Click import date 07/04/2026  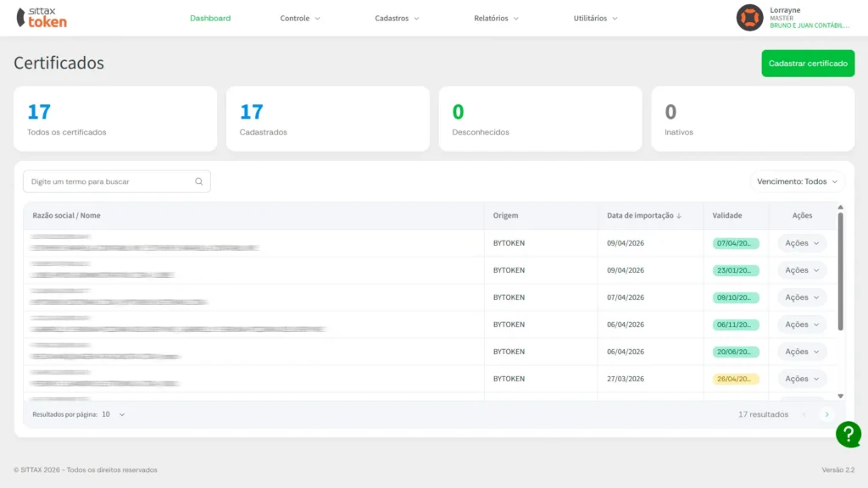[x=625, y=297]
